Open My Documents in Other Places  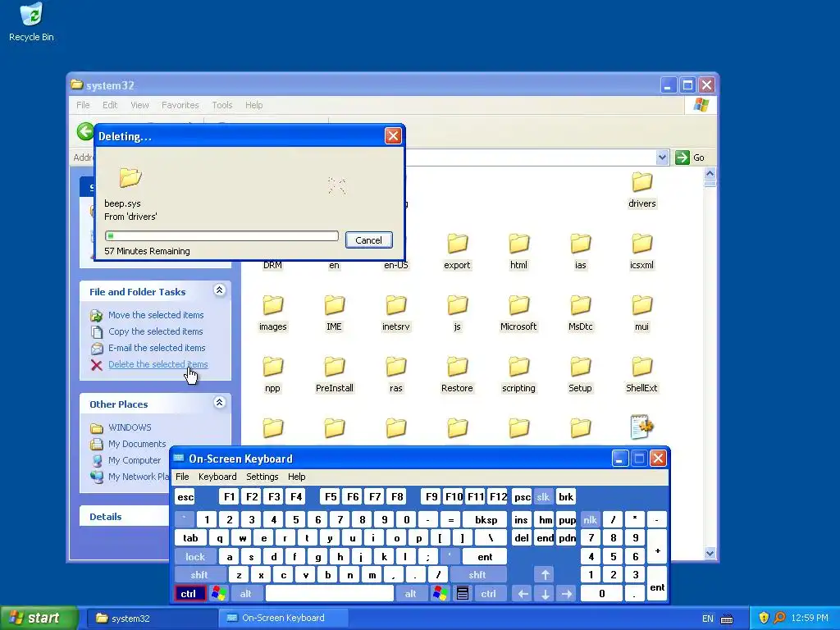click(x=137, y=444)
